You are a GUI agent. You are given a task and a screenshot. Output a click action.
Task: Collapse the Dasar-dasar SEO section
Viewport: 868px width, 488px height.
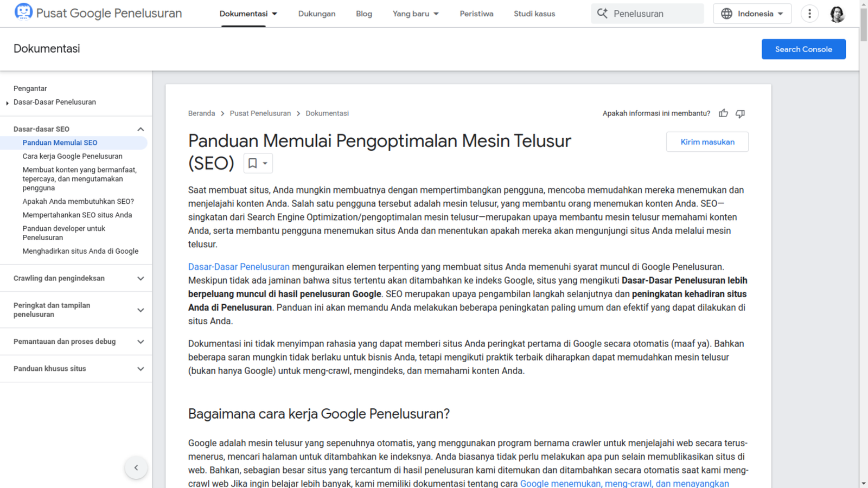[141, 129]
